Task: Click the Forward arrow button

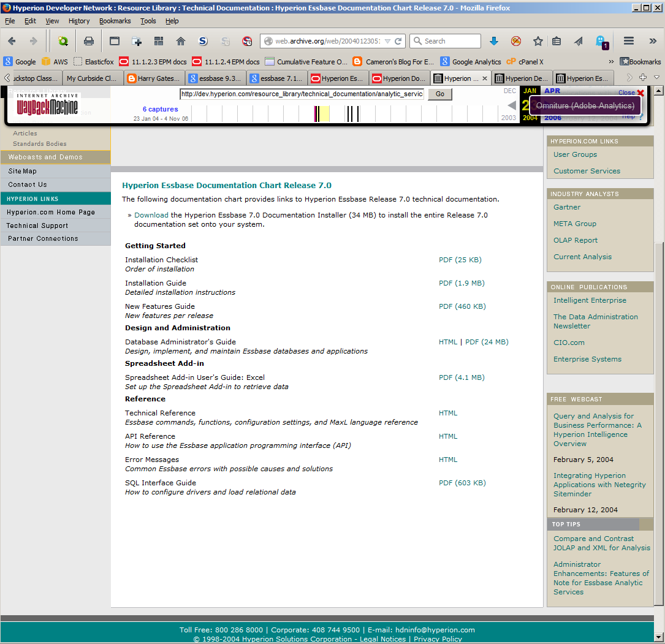Action: (x=33, y=41)
